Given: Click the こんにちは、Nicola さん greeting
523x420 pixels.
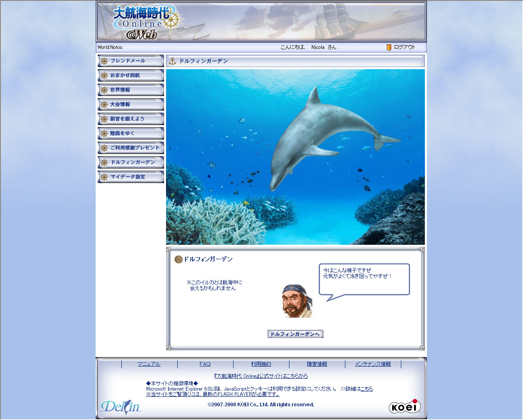Looking at the screenshot, I should coord(308,47).
